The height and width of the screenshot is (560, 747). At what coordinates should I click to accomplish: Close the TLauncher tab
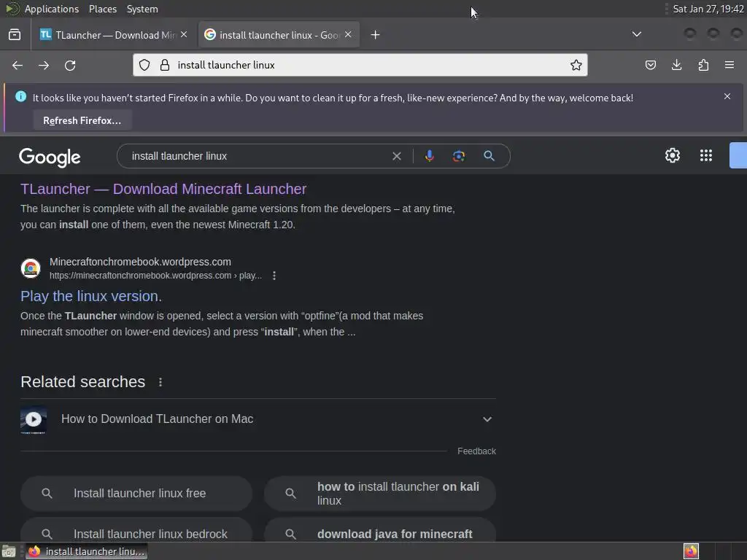pyautogui.click(x=184, y=35)
